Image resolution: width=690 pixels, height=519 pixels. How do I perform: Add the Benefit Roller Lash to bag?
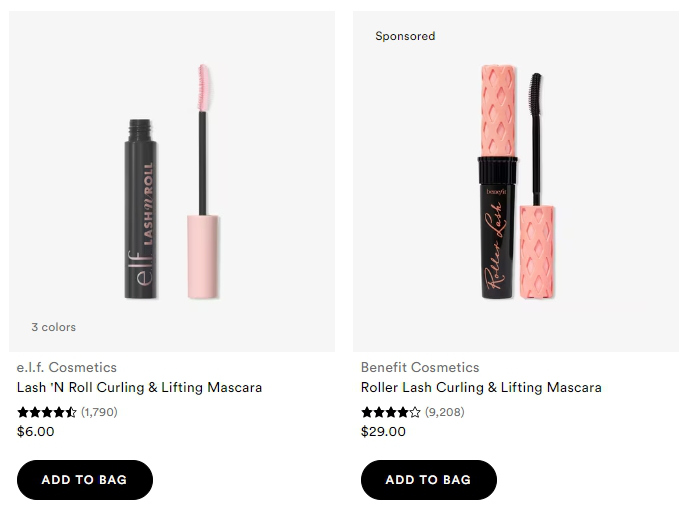click(428, 480)
